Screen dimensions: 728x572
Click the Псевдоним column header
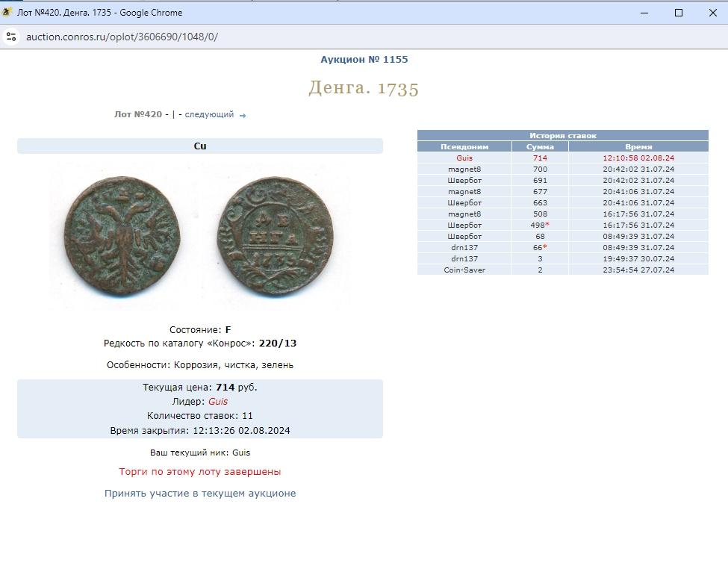(x=464, y=146)
